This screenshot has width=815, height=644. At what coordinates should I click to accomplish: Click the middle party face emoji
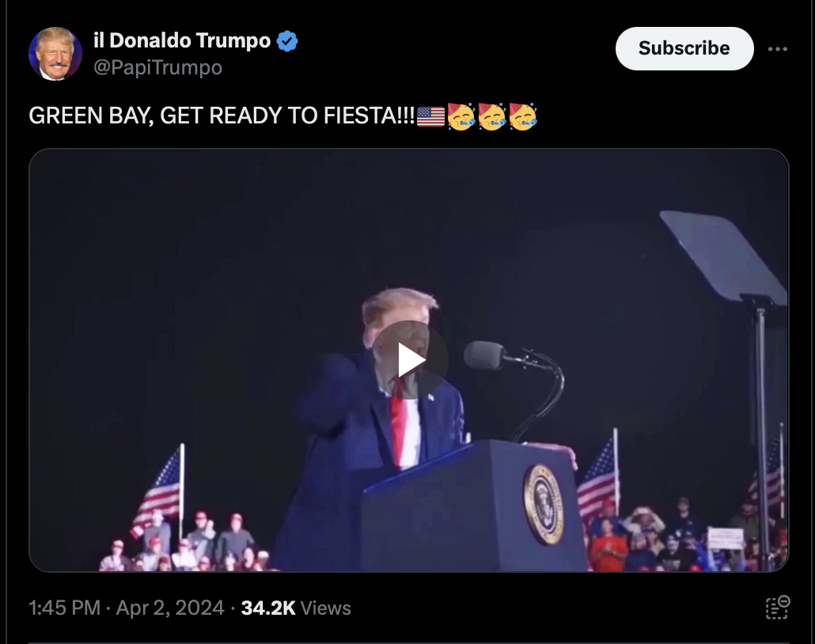(x=491, y=116)
